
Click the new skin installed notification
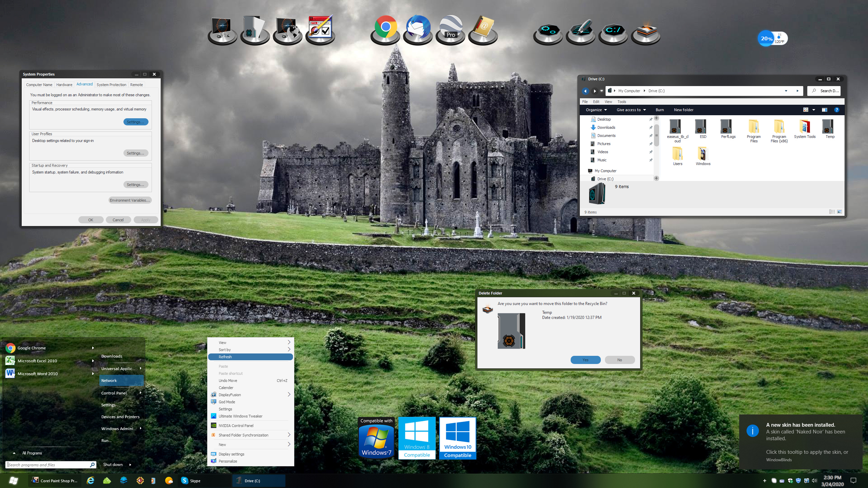801,442
